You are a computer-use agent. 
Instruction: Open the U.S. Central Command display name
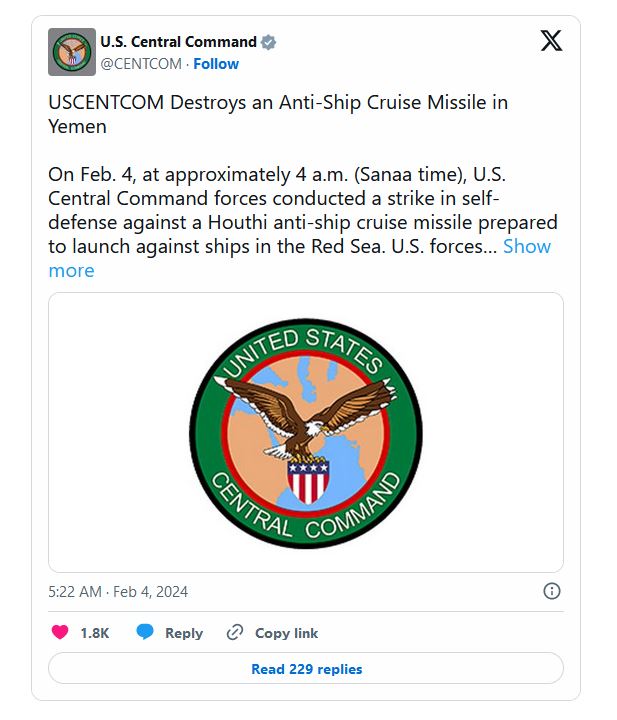pos(178,42)
